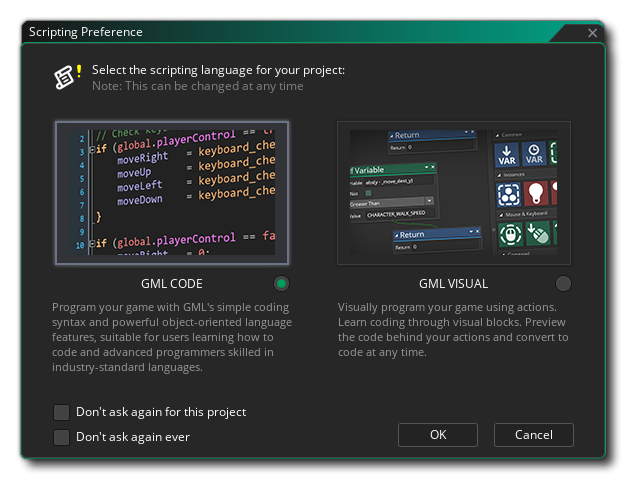Viewport: 627px width, 485px height.
Task: Select the GML Visual radio button
Action: (x=563, y=283)
